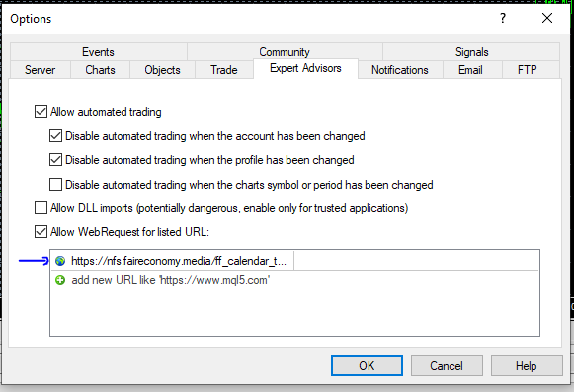Uncheck Allow WebRequest for listed URL
This screenshot has width=574, height=392.
tap(41, 232)
